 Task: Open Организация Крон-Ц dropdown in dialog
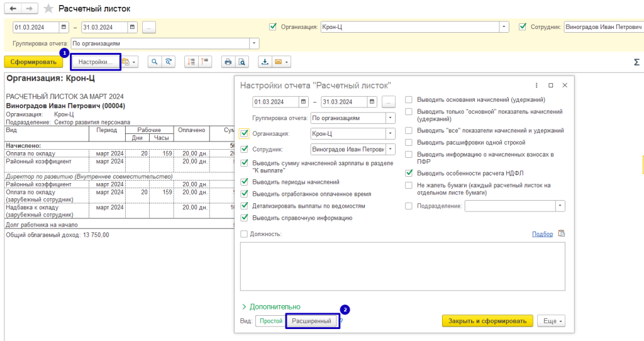click(x=390, y=133)
